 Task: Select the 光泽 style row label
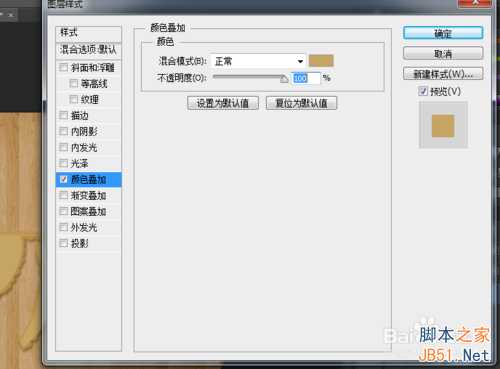click(80, 163)
